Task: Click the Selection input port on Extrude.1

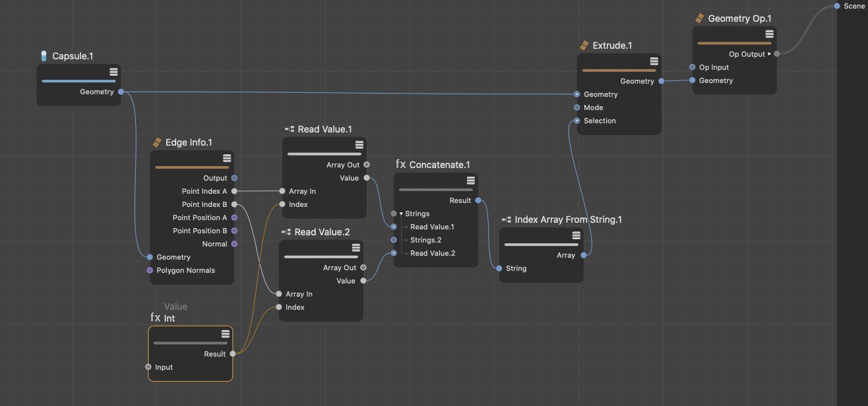Action: (x=576, y=121)
